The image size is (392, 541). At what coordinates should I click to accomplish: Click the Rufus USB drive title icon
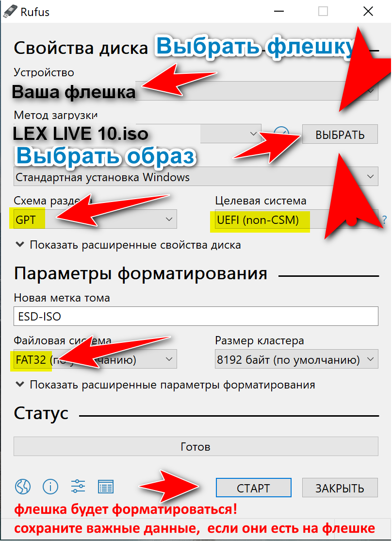pyautogui.click(x=10, y=11)
